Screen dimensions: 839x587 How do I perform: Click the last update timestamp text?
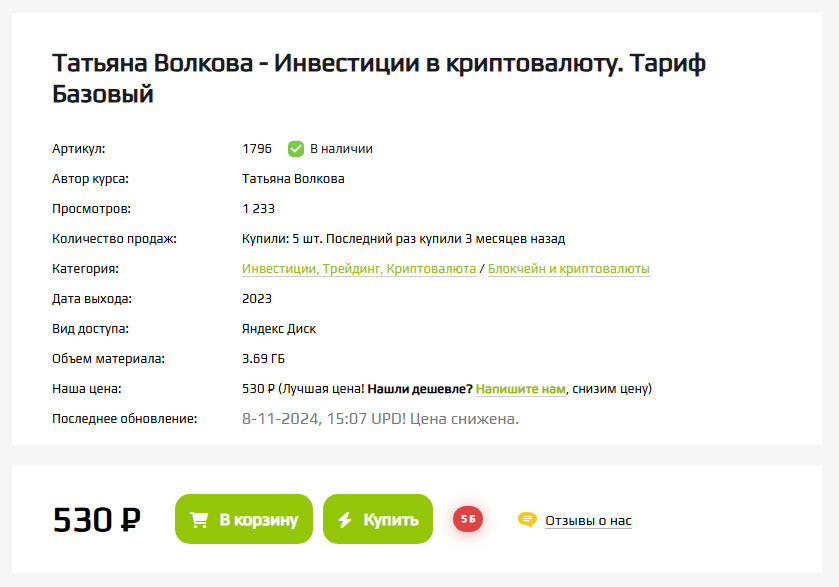380,418
